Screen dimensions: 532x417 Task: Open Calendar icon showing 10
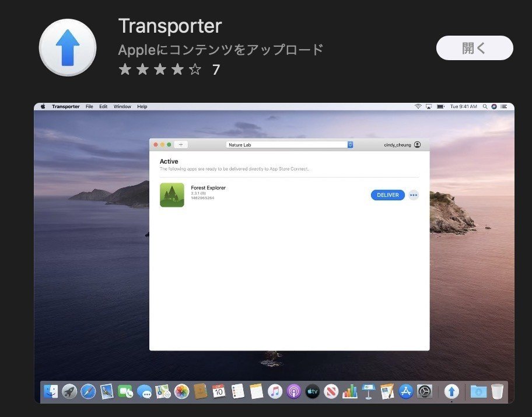[219, 391]
